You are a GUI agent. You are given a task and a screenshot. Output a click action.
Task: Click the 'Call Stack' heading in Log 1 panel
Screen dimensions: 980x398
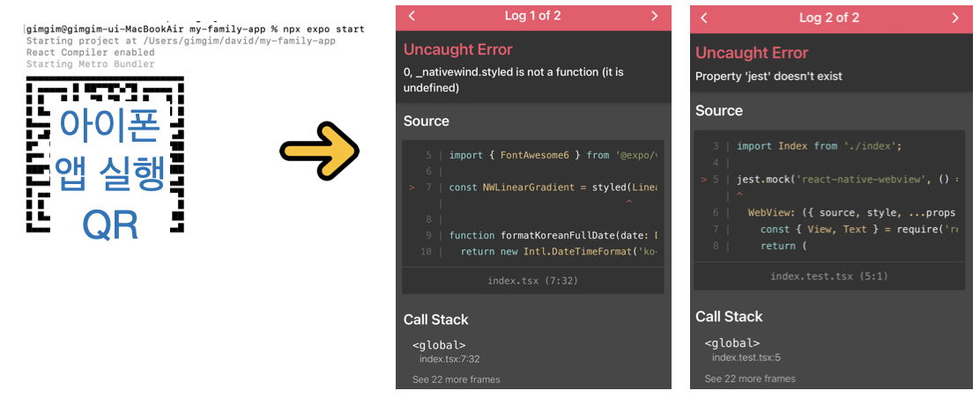(435, 320)
